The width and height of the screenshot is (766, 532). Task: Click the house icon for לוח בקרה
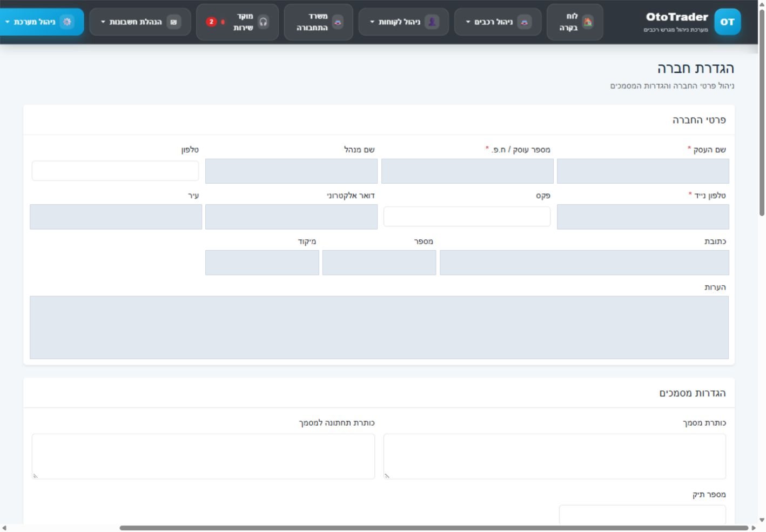pos(588,22)
